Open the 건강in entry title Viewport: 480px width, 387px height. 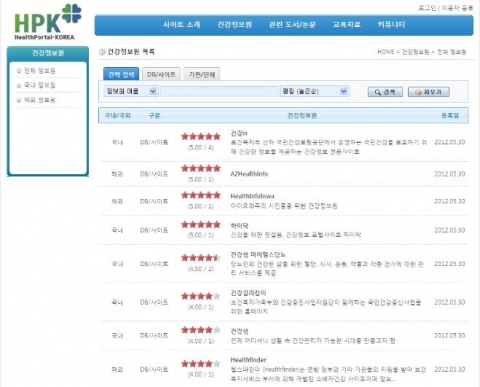(239, 133)
